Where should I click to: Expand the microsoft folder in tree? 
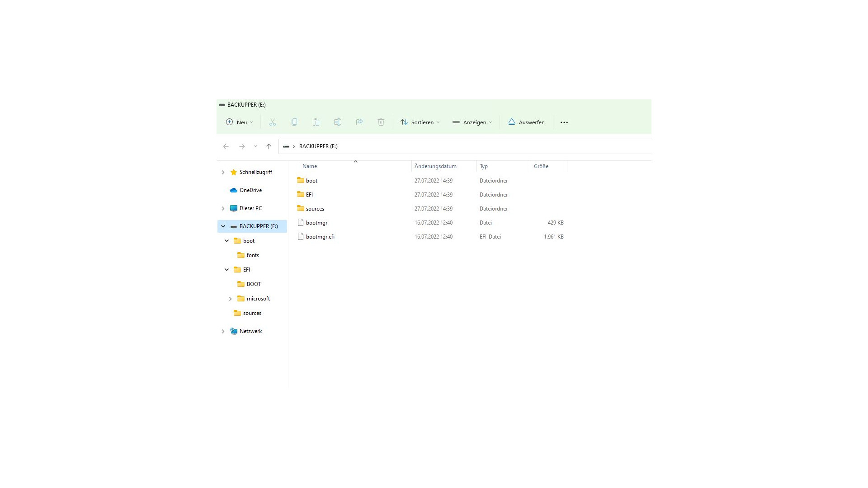230,299
